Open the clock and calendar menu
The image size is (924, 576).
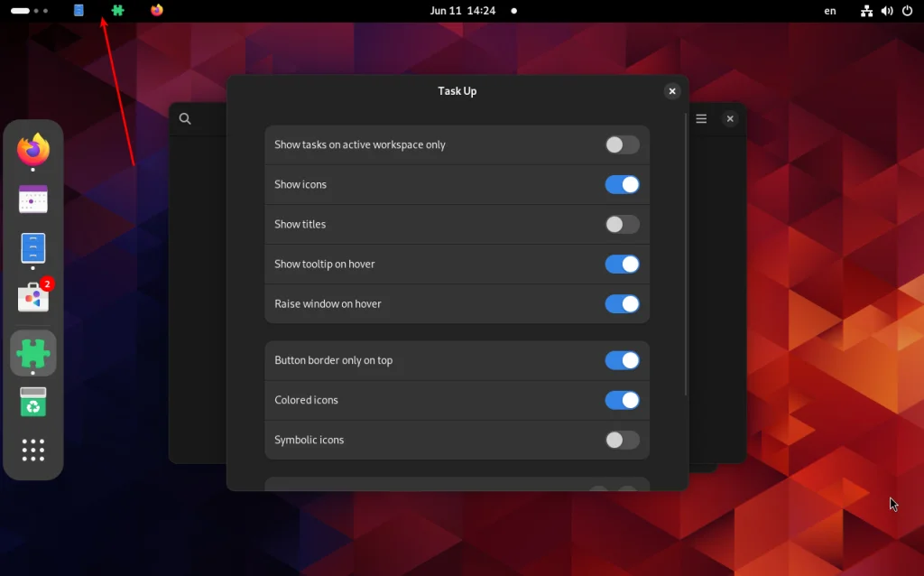(463, 11)
